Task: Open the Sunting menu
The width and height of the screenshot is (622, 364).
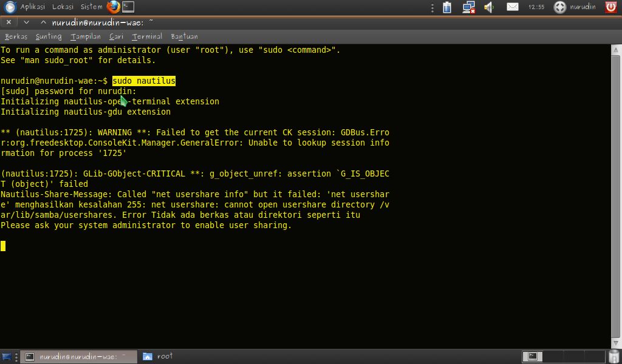Action: [x=49, y=36]
